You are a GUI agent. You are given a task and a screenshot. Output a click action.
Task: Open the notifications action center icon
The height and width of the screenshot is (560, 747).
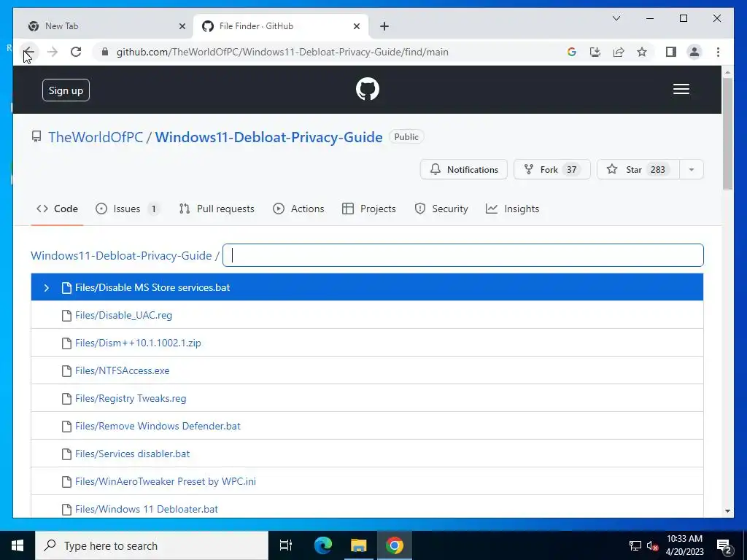click(x=724, y=545)
